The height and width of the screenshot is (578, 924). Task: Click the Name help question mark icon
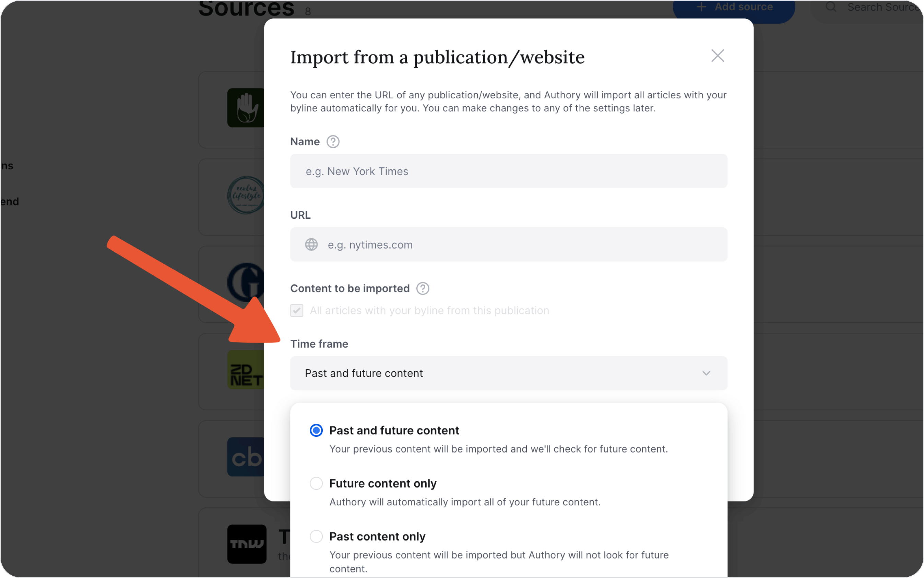(x=333, y=142)
